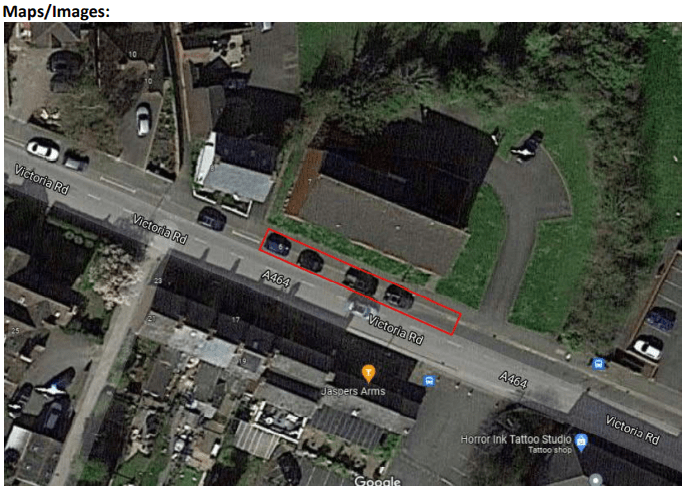686x491 pixels.
Task: Click the Google logo watermark
Action: pyautogui.click(x=378, y=482)
